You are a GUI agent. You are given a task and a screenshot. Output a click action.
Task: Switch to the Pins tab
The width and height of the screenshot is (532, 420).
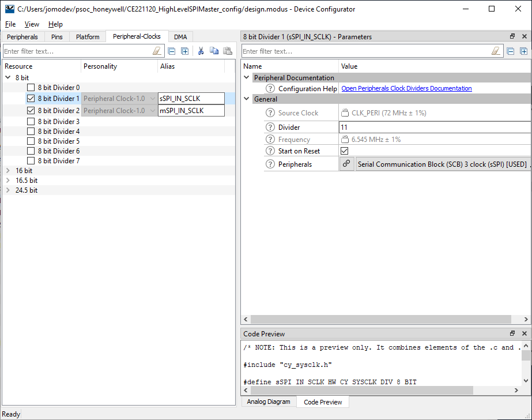click(56, 37)
